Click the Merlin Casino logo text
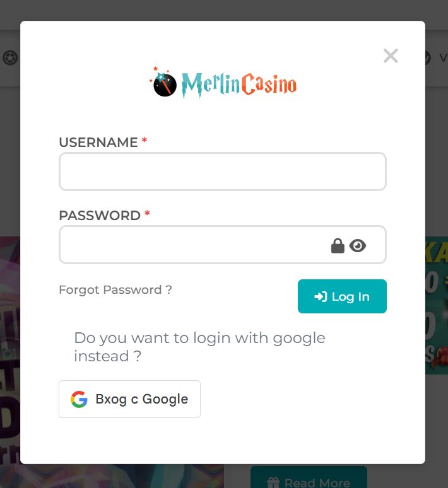Image resolution: width=448 pixels, height=488 pixels. pos(239,84)
